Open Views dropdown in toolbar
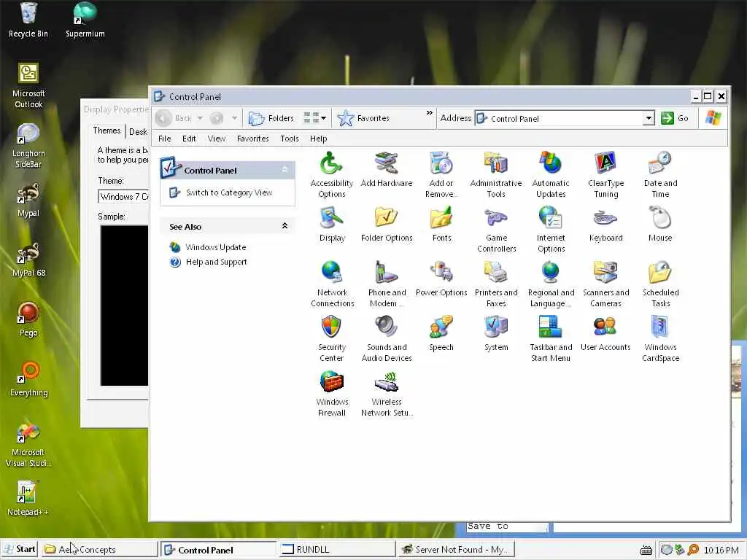 tap(315, 118)
